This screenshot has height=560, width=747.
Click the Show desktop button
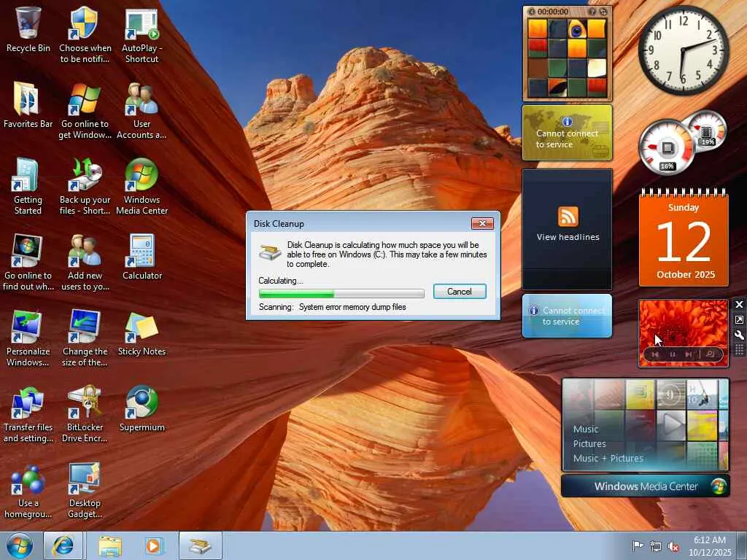click(x=743, y=545)
